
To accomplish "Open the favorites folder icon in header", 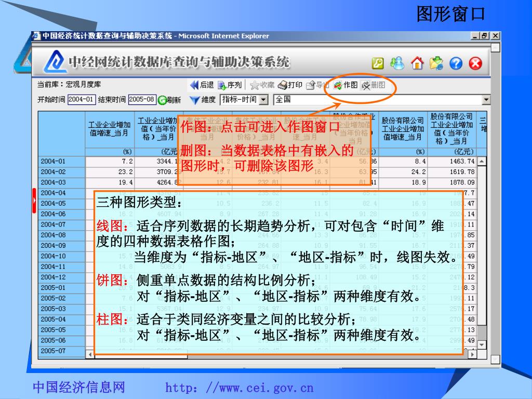I will 436,63.
